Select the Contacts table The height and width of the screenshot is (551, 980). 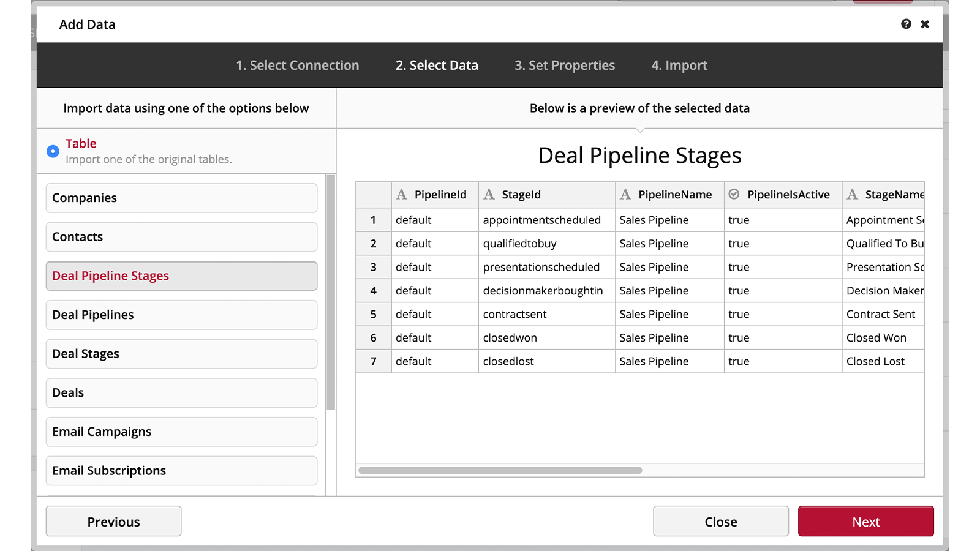(x=181, y=237)
